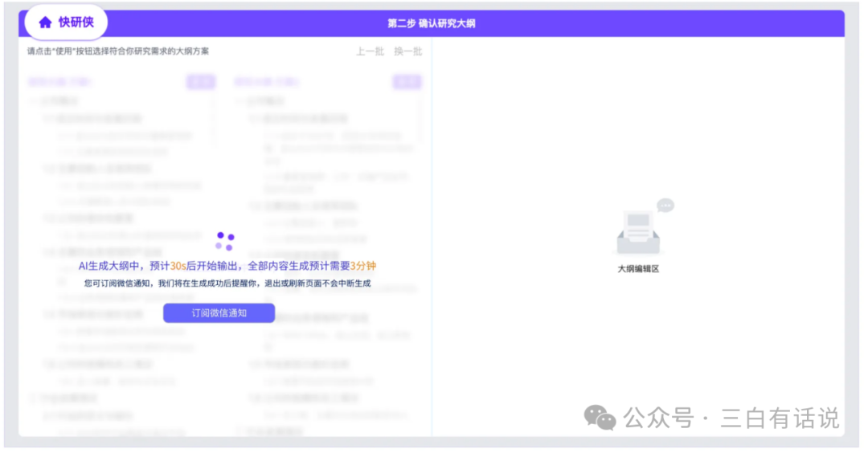Screen dimensions: 868x453
Task: Click the 第二步 确认研究大纲 header title
Action: point(432,23)
